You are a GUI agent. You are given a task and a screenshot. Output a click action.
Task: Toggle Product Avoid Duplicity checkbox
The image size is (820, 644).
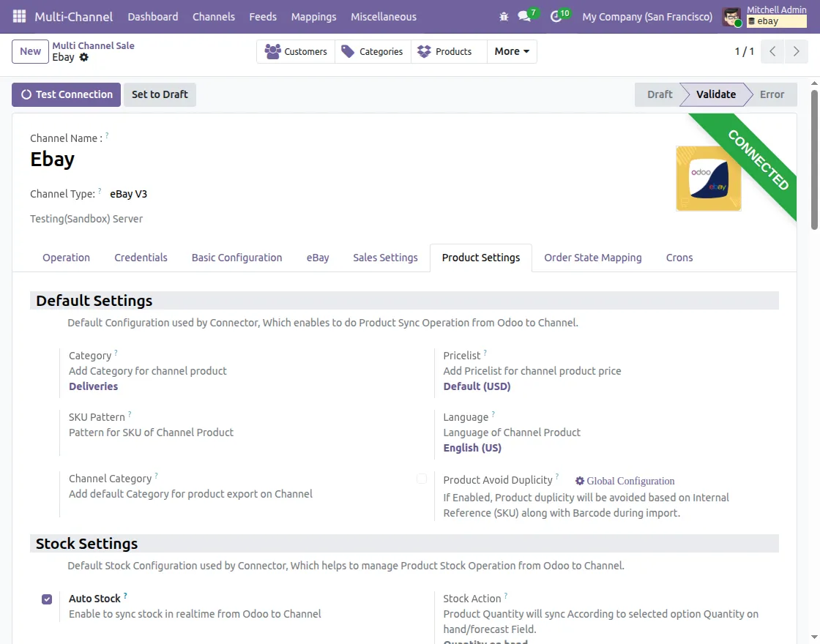(x=422, y=479)
